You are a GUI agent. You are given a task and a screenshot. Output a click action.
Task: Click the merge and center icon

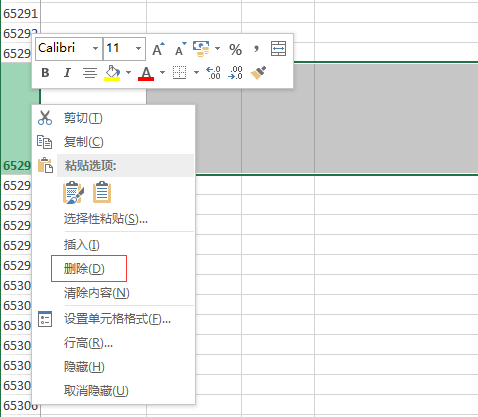point(278,49)
